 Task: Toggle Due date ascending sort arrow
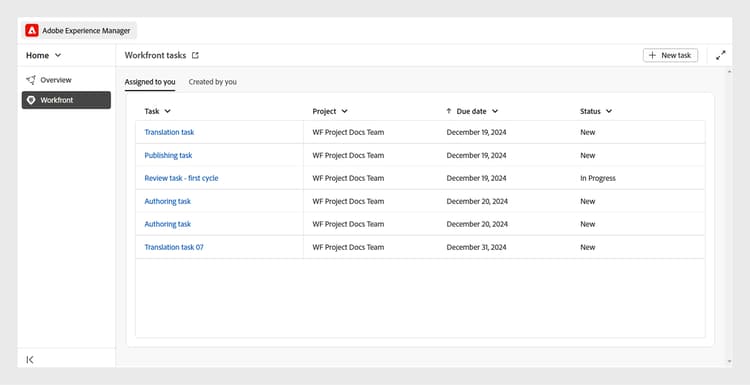coord(448,111)
